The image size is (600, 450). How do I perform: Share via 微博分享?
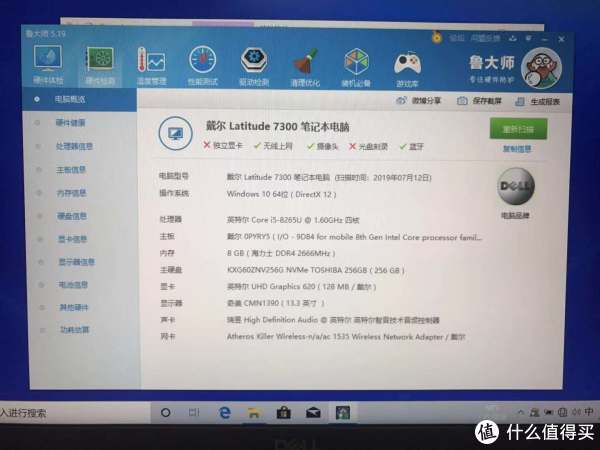tap(418, 101)
